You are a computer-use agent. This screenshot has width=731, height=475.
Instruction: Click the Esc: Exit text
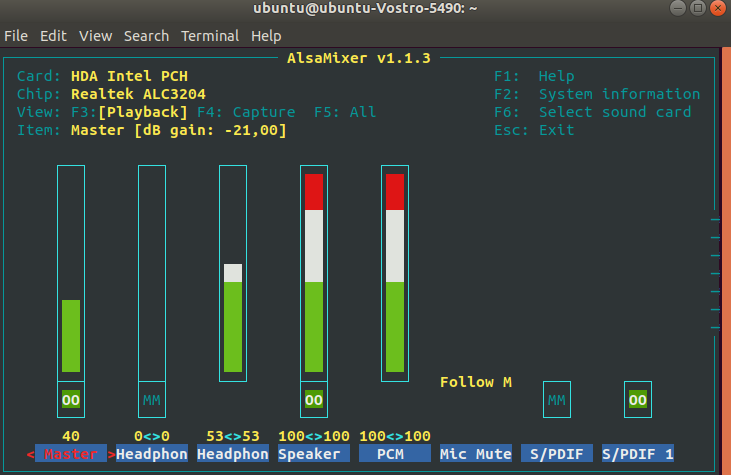click(534, 130)
